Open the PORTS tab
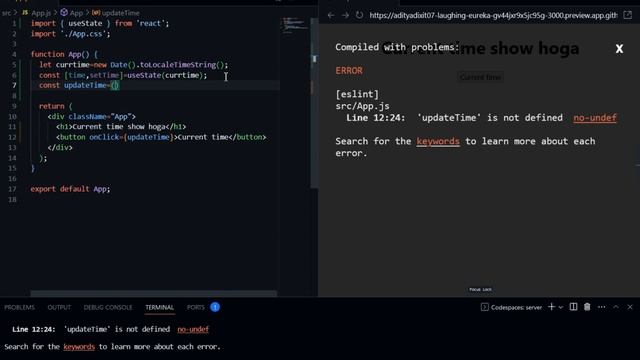The height and width of the screenshot is (360, 640). 196,307
